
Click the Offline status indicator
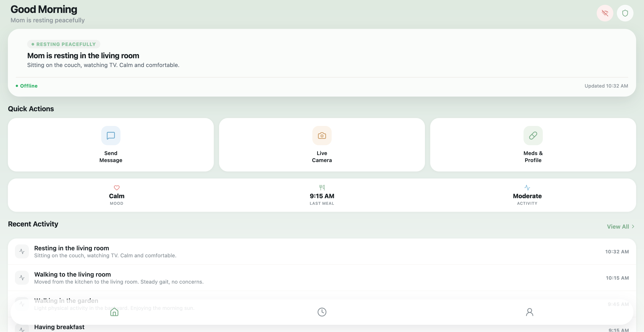27,86
